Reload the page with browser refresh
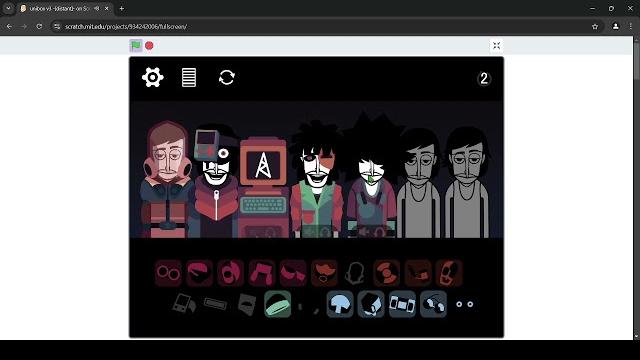Viewport: 640px width, 360px height. 39,27
